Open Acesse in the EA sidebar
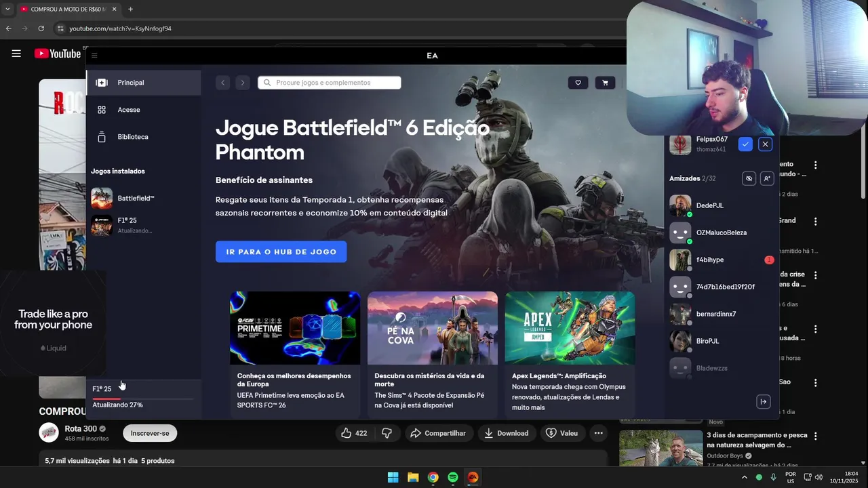The width and height of the screenshot is (868, 488). click(x=144, y=110)
